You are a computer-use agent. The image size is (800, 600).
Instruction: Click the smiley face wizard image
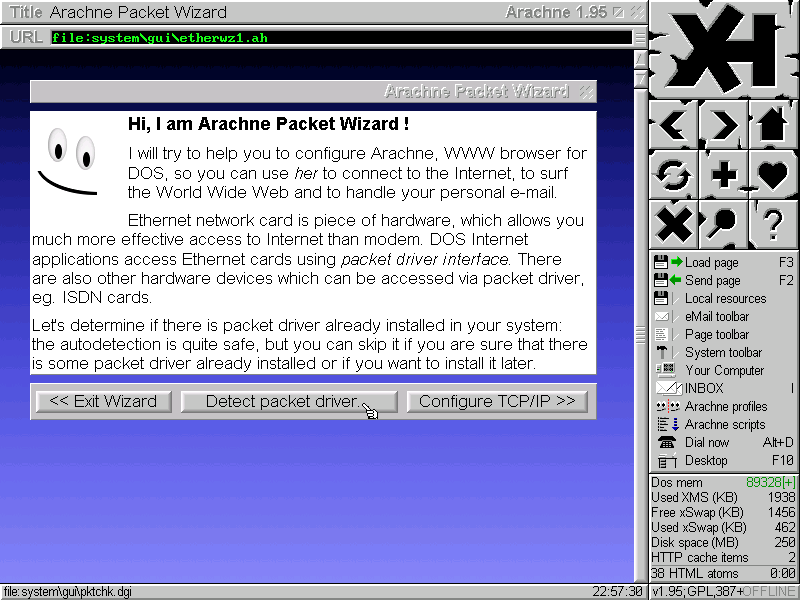click(x=67, y=161)
